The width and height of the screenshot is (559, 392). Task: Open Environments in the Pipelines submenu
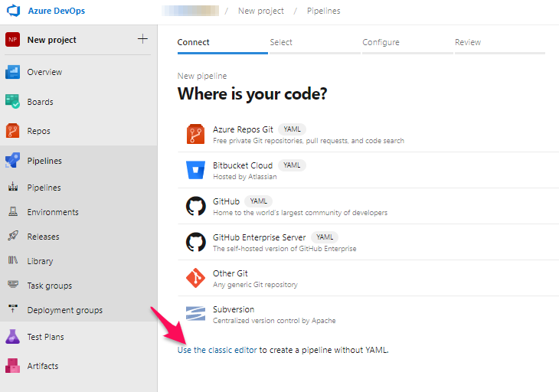53,212
